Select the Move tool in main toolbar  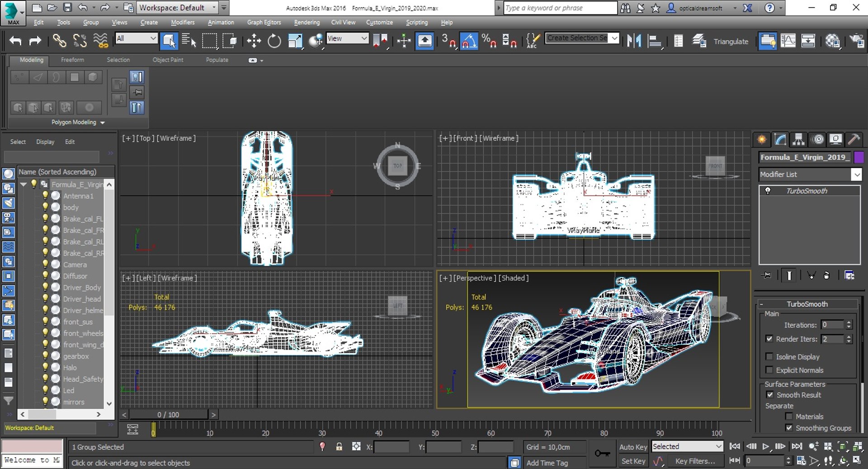coord(254,41)
